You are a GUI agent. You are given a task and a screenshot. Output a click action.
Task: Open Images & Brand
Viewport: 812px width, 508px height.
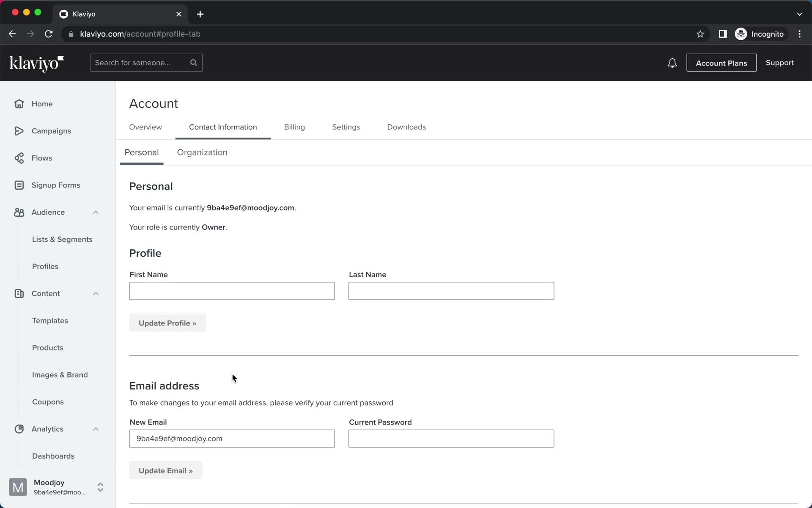tap(60, 375)
